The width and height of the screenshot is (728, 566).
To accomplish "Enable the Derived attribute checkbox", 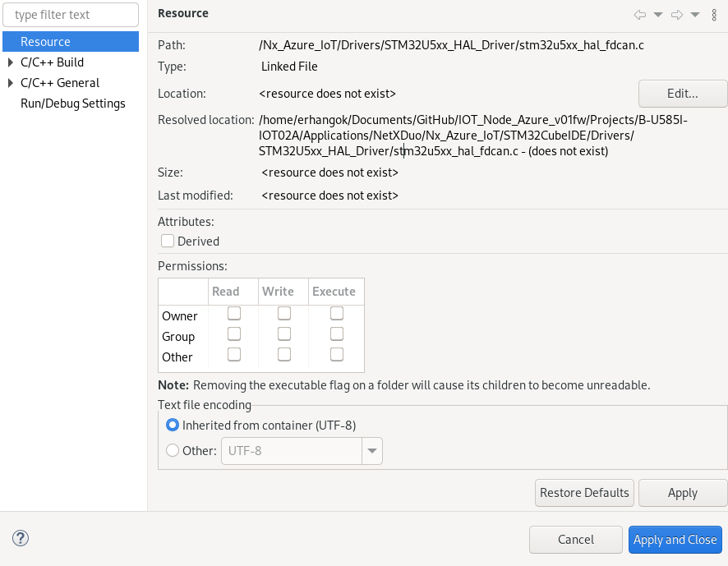I will click(x=167, y=241).
